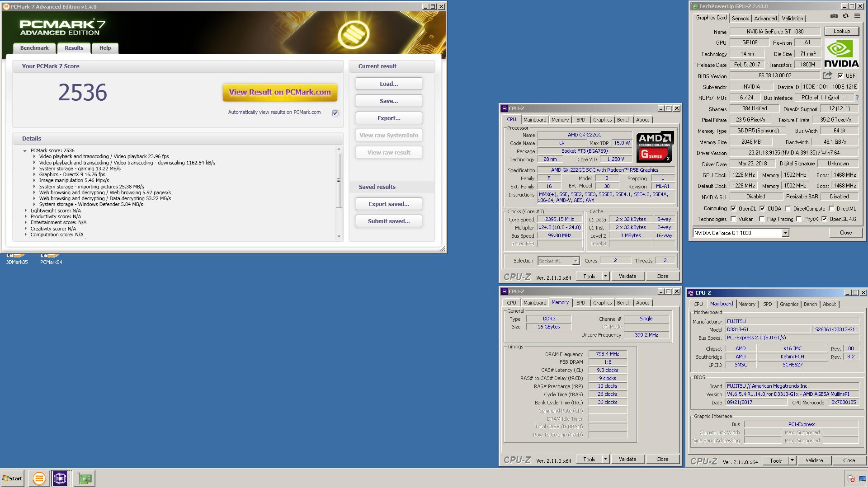Open the SPD tab in CPU-Z CPU window
Image resolution: width=868 pixels, height=488 pixels.
click(580, 120)
